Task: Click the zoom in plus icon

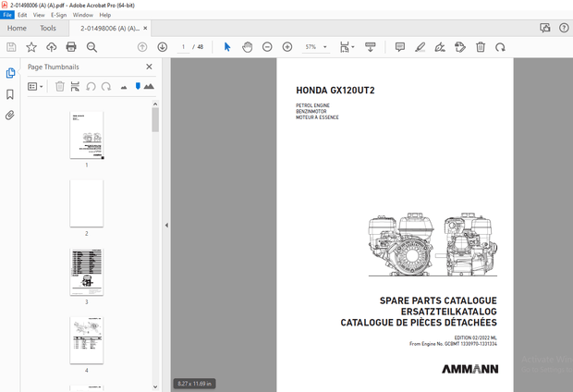Action: (x=287, y=47)
